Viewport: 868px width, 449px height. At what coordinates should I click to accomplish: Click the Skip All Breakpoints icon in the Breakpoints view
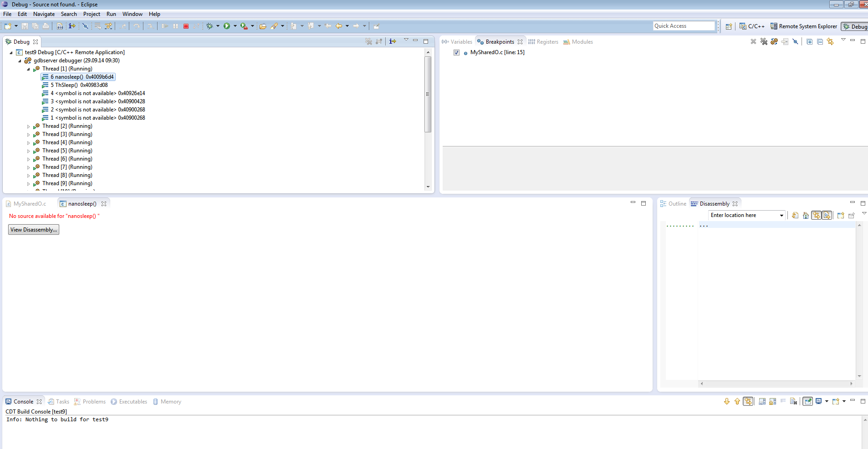(x=795, y=41)
